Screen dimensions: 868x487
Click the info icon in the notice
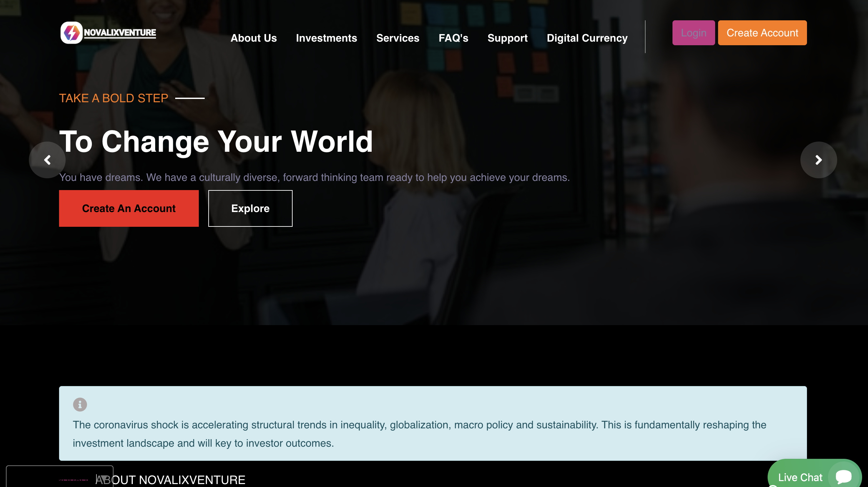click(80, 404)
